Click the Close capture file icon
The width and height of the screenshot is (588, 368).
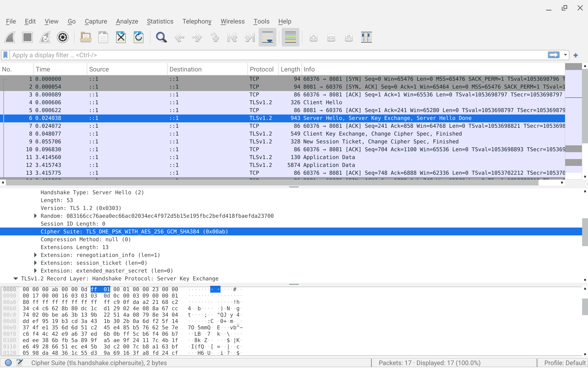121,37
